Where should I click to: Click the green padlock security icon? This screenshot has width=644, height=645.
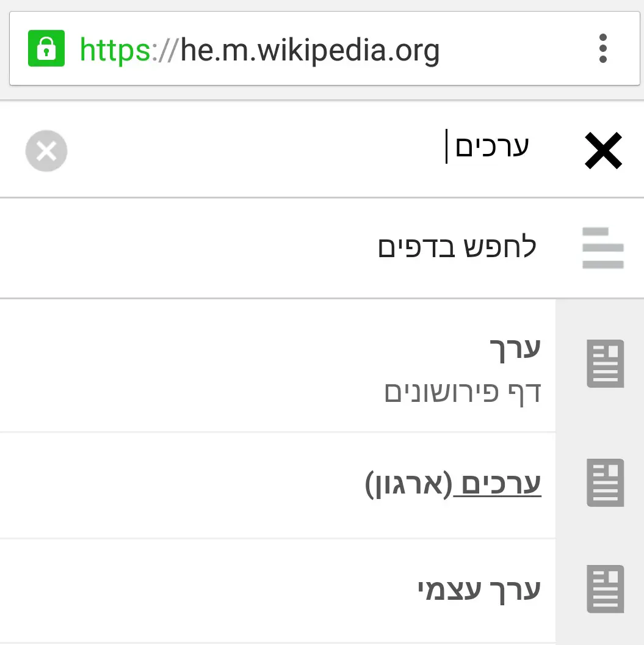(x=46, y=49)
